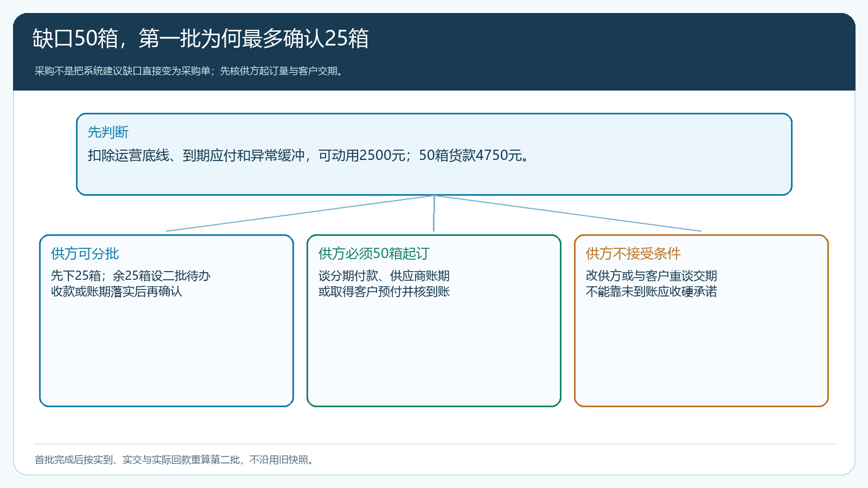This screenshot has width=868, height=488.
Task: Select the text '谈分期付款、供应商账期'
Action: (384, 275)
